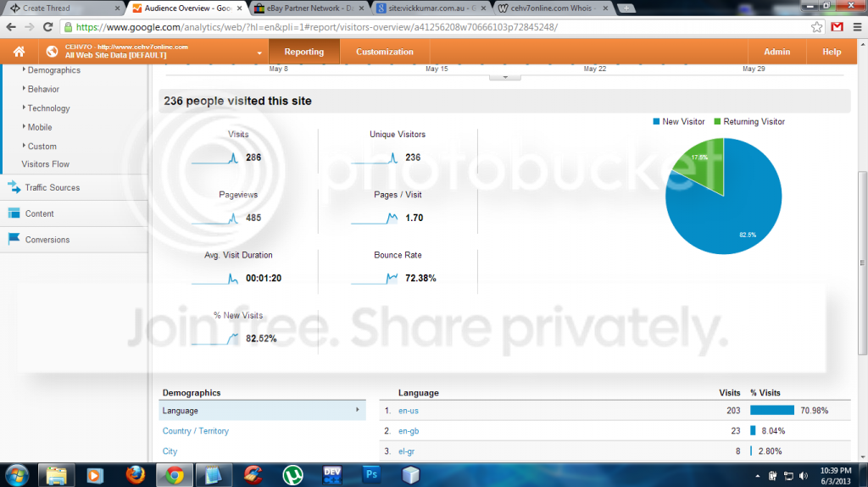This screenshot has width=868, height=487.
Task: Open the Conversions section
Action: [47, 240]
